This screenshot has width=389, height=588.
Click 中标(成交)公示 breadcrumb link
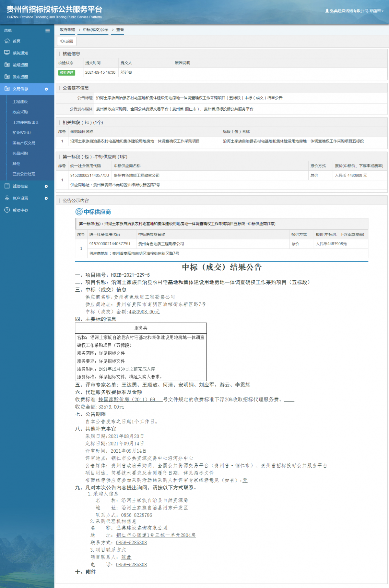[x=96, y=30]
